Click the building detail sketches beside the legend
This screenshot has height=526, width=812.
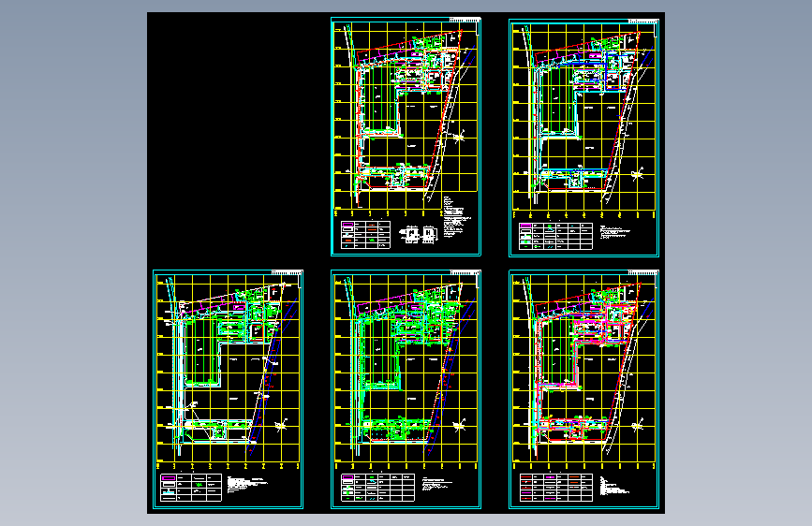[x=419, y=235]
